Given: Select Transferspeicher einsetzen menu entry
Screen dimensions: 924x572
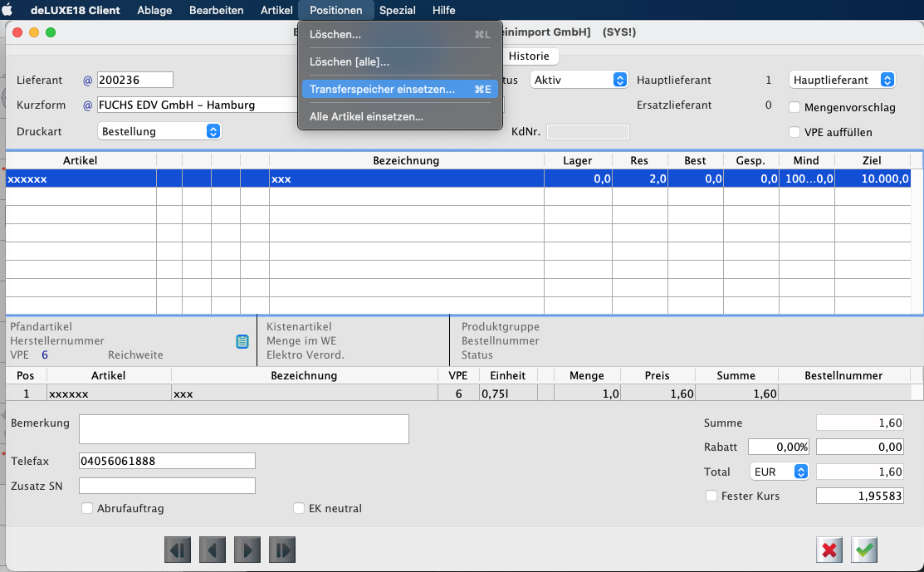Looking at the screenshot, I should click(x=382, y=89).
